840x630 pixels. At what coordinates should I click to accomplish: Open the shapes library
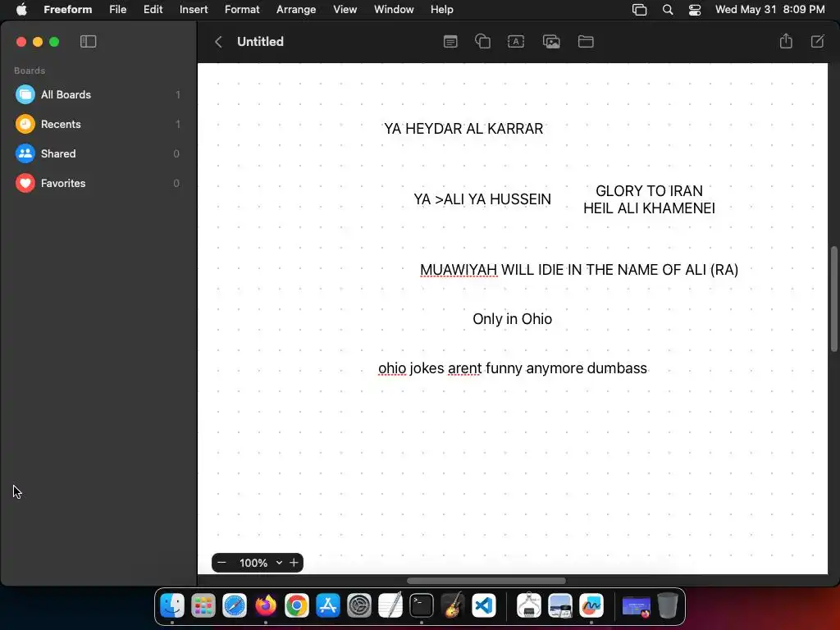(482, 42)
